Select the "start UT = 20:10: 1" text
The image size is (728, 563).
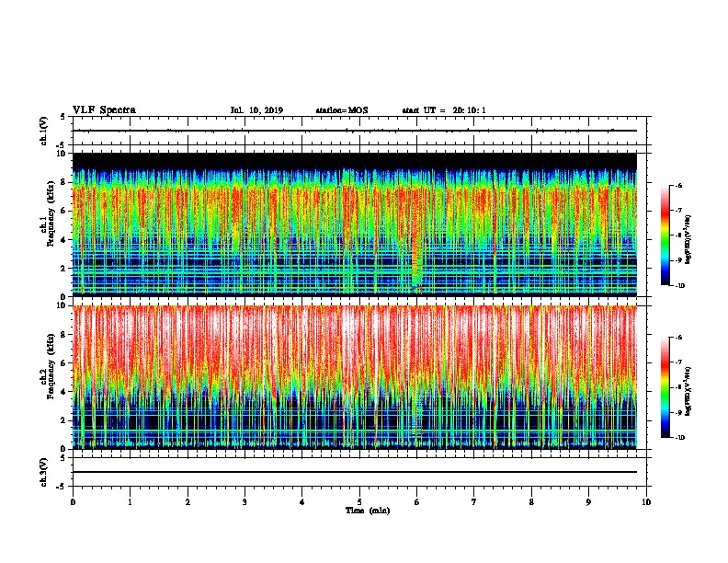(x=444, y=110)
